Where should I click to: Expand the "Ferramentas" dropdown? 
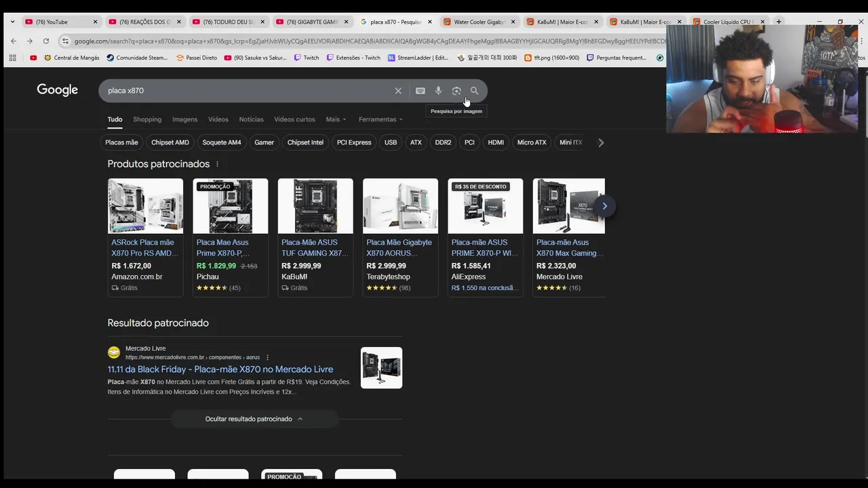[380, 119]
